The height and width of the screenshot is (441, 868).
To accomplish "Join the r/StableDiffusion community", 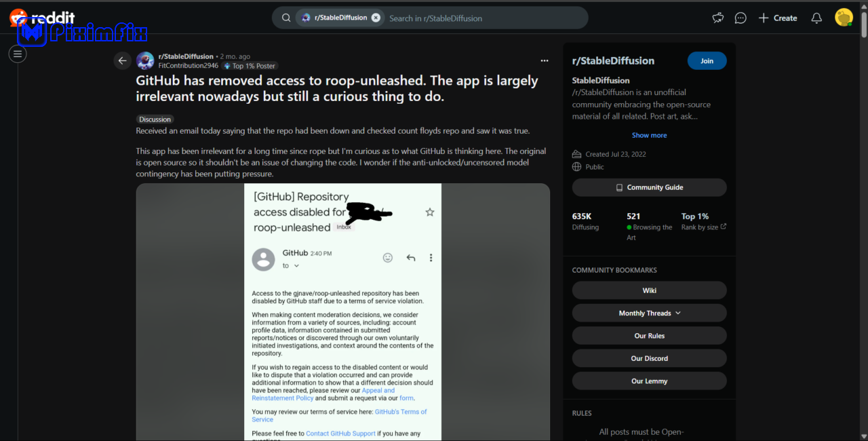I will pos(707,60).
